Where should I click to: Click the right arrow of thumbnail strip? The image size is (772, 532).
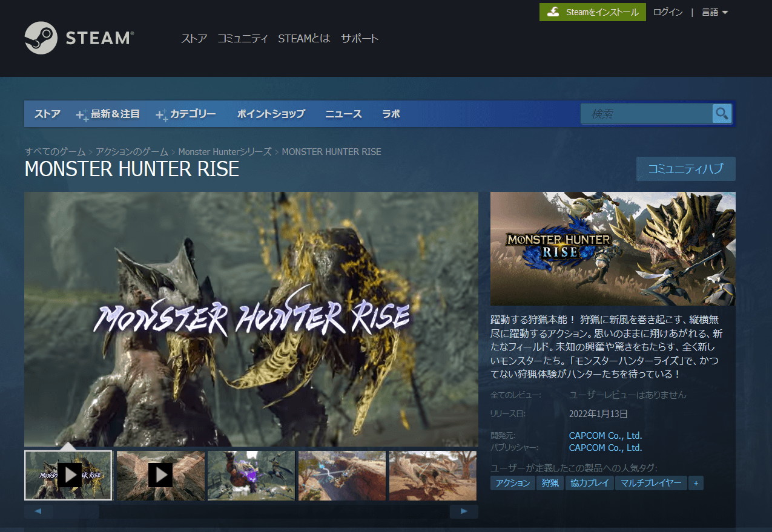(464, 511)
